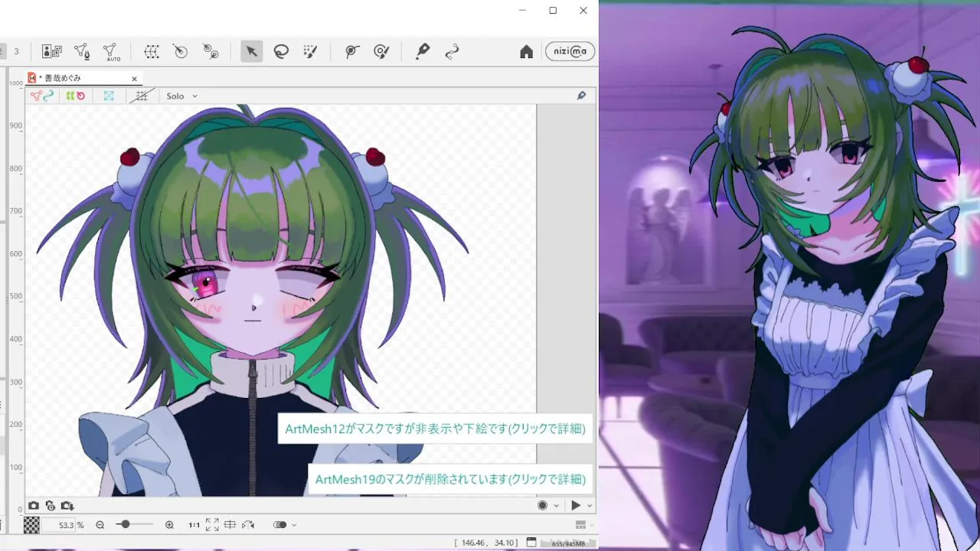Toggle mesh vertex display in view toolbar
This screenshot has width=980, height=551.
click(42, 96)
